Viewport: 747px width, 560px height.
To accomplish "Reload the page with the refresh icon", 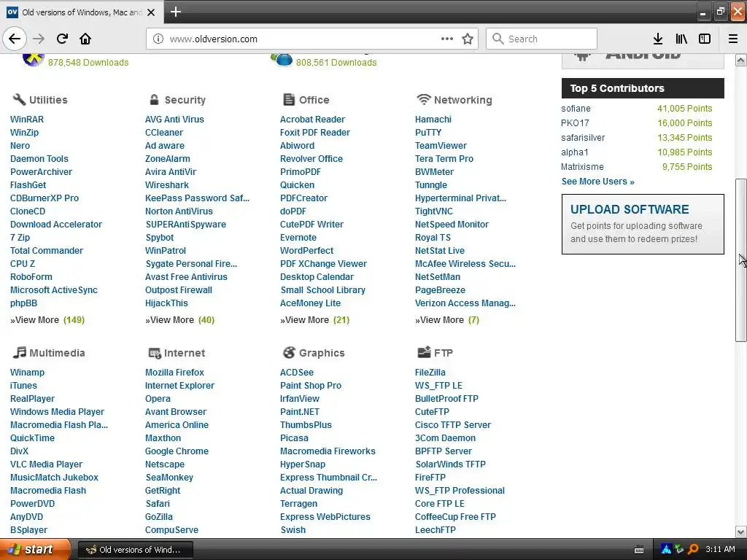I will 62,39.
